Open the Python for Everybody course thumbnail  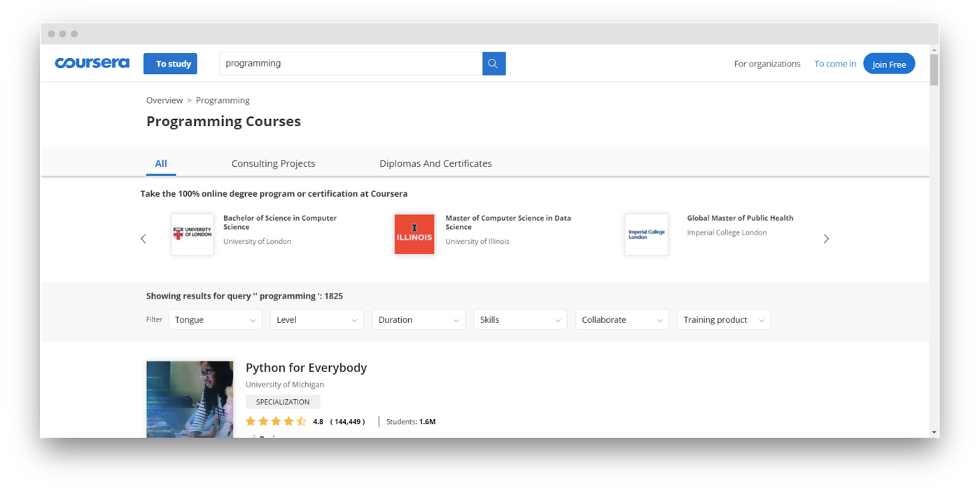[x=190, y=399]
